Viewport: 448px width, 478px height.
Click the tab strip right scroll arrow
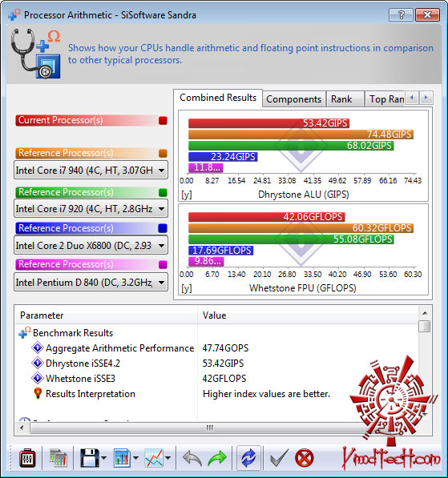[x=426, y=98]
